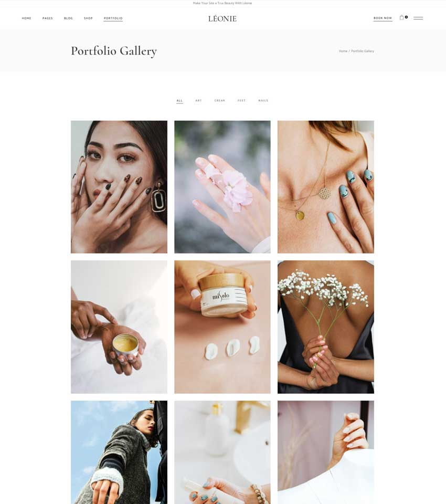The height and width of the screenshot is (504, 446).
Task: Open the Blog menu
Action: click(68, 18)
